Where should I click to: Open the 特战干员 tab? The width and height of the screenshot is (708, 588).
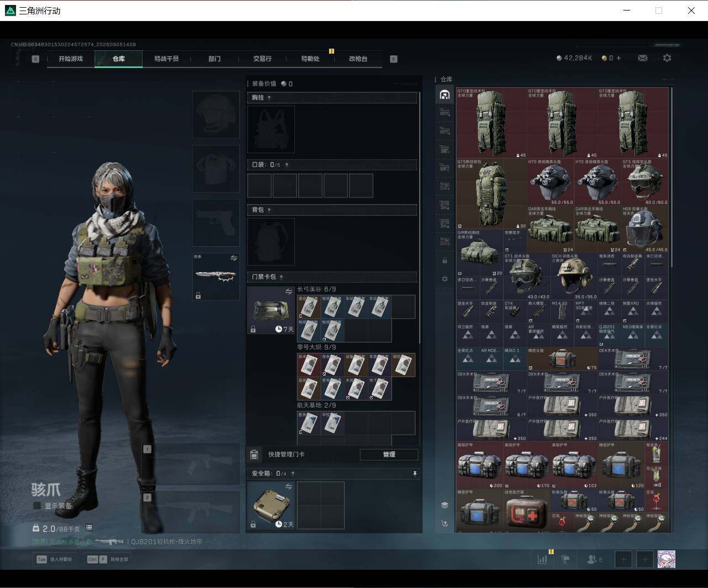tap(166, 59)
